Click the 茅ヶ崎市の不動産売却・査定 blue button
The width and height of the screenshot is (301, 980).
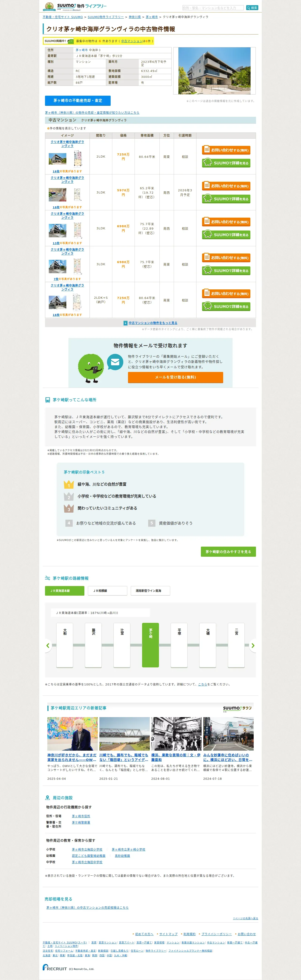(x=78, y=100)
